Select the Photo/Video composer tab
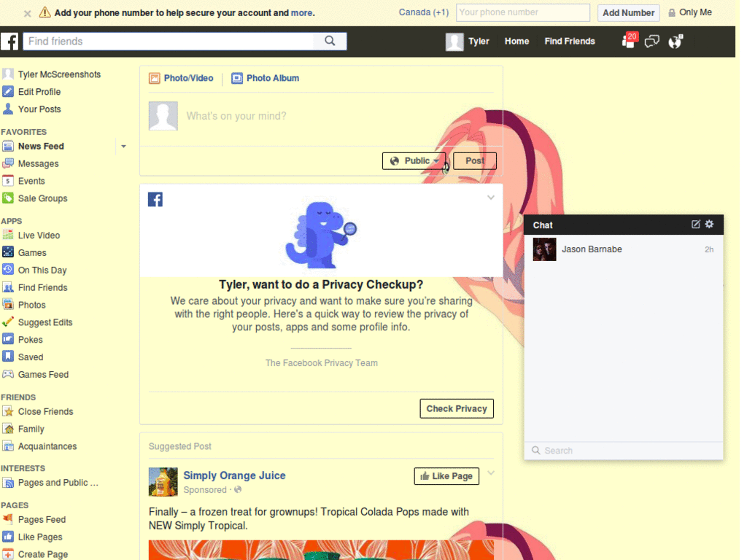Viewport: 747px width, 560px height. click(x=181, y=78)
